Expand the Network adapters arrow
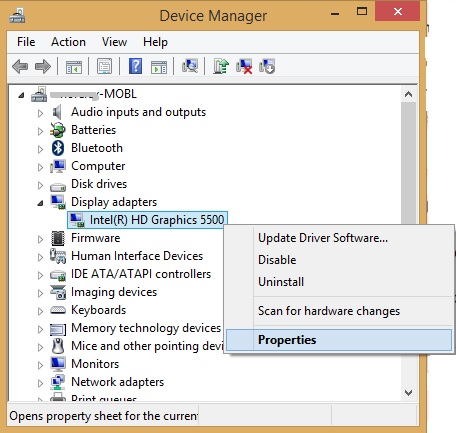The width and height of the screenshot is (456, 433). pos(40,383)
